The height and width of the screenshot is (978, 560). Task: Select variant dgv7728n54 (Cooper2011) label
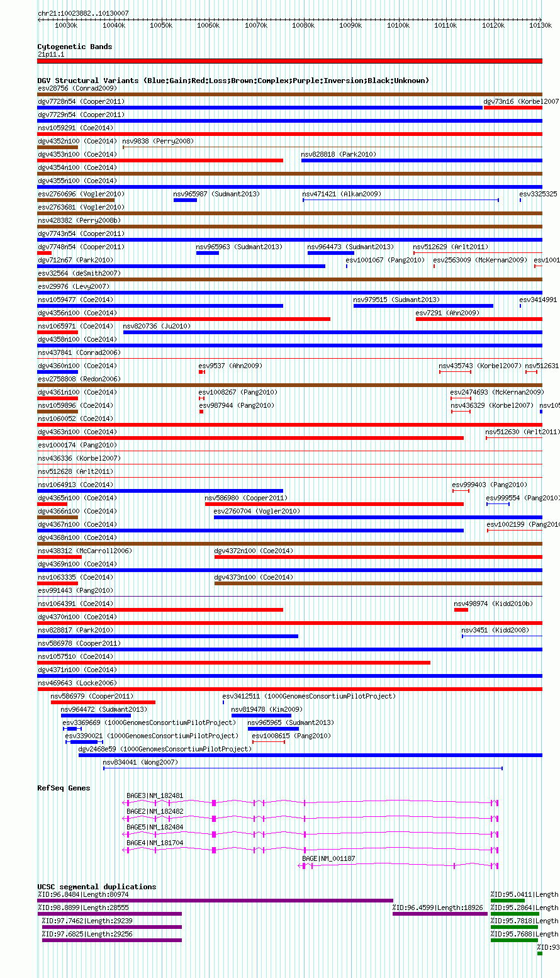click(81, 102)
